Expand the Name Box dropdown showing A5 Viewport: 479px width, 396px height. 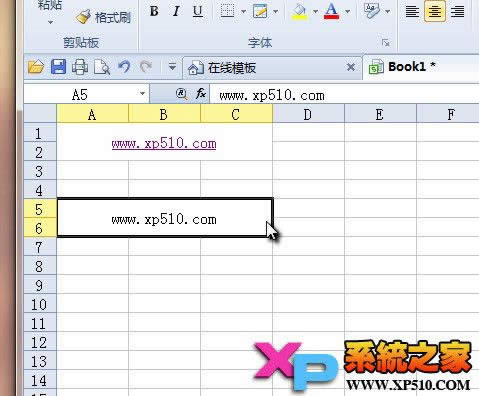coord(142,93)
